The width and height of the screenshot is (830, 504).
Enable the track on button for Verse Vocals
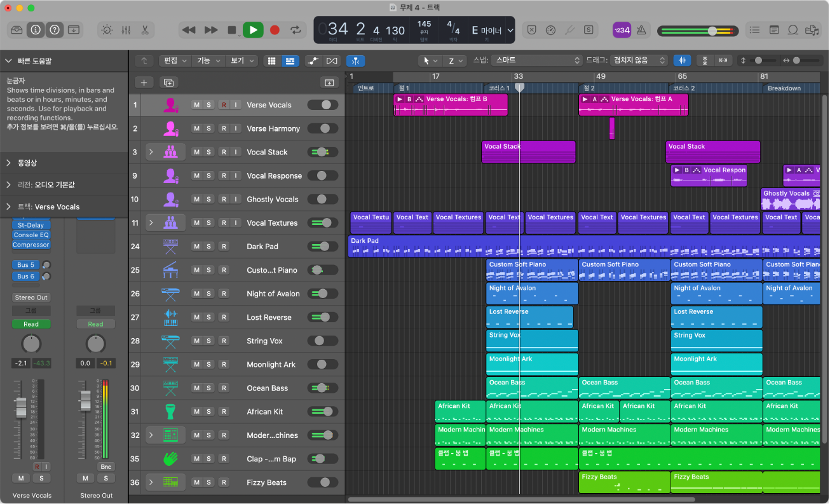tap(324, 105)
